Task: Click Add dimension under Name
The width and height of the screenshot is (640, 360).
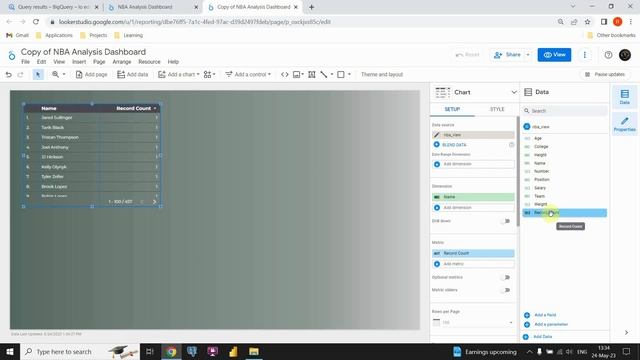Action: 473,208
